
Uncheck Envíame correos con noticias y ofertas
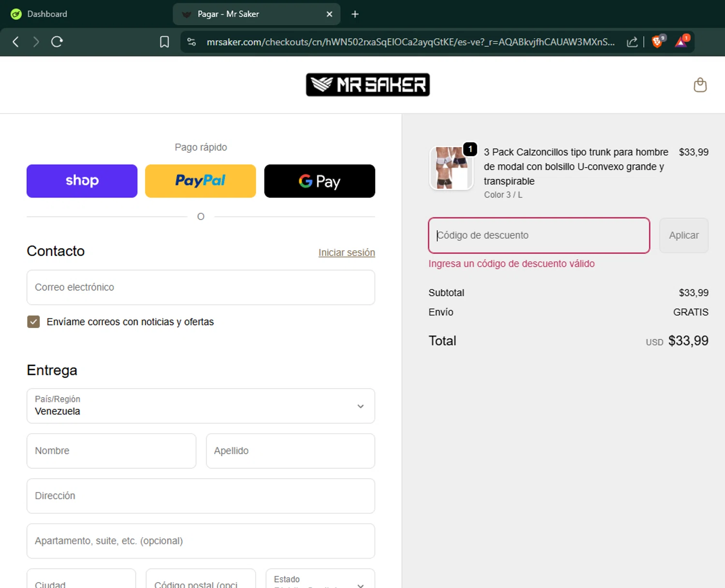coord(33,322)
